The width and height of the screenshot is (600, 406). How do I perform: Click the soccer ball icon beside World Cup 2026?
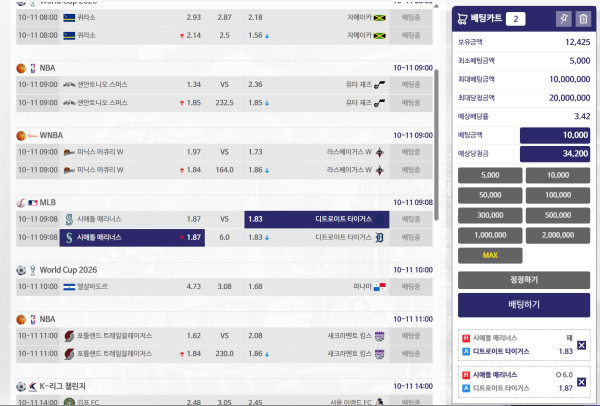click(21, 269)
